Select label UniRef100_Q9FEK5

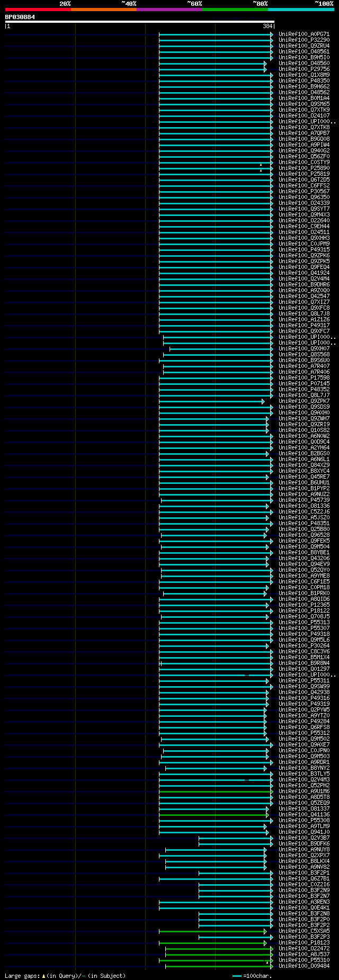304,541
